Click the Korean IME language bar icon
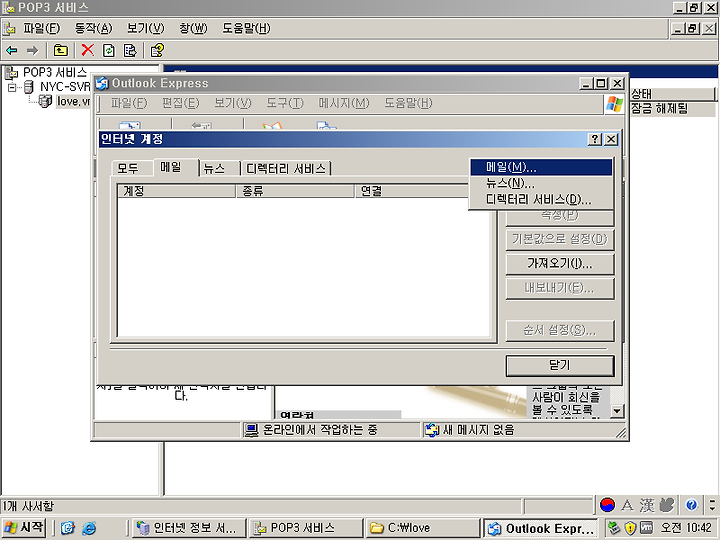This screenshot has height=540, width=720. [607, 505]
